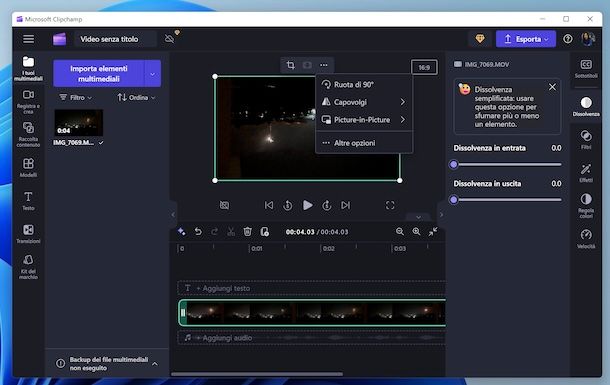610x385 pixels.
Task: Open Regola colori panel
Action: pos(586,205)
